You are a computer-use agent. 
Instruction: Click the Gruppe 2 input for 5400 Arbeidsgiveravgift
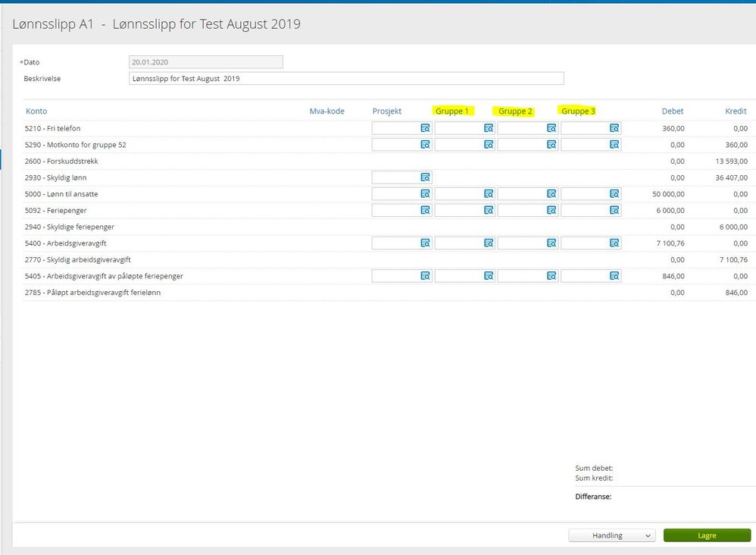[522, 243]
